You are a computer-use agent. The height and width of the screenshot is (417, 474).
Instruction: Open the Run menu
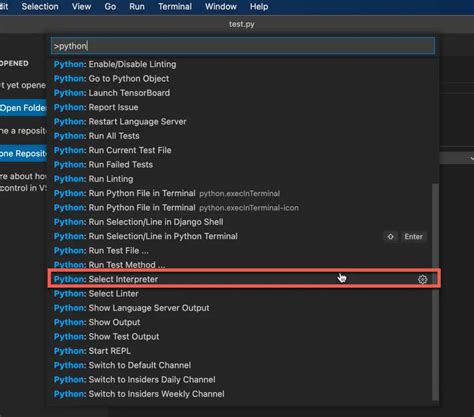point(137,7)
